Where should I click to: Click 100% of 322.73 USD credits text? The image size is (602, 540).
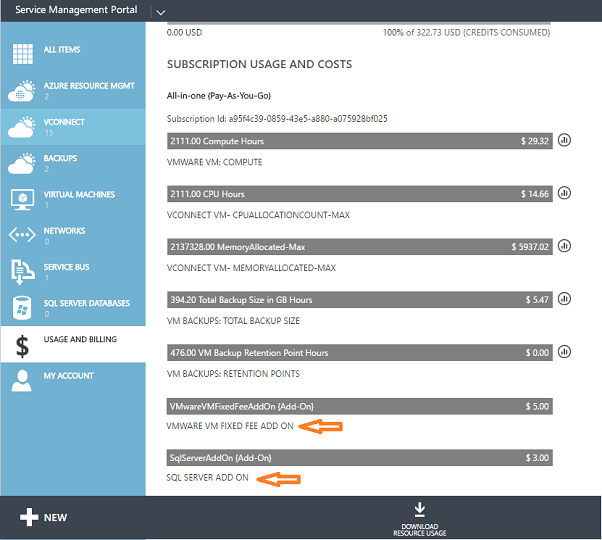(466, 33)
